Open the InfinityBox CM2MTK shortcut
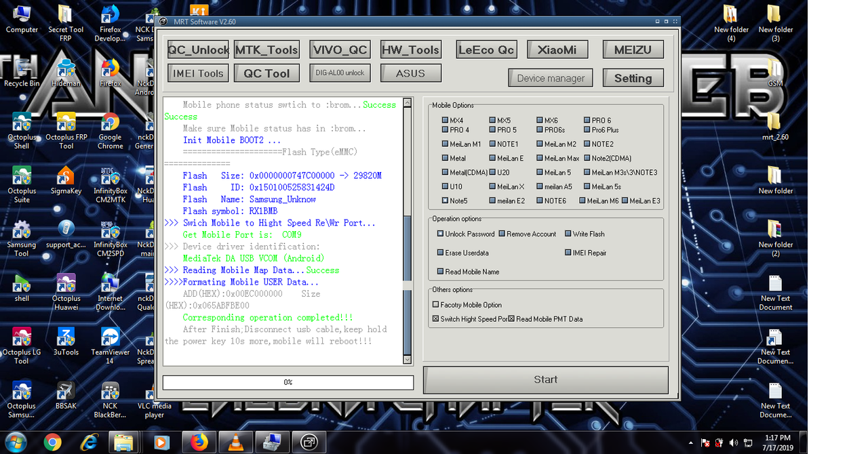868x454 pixels. pos(110,185)
